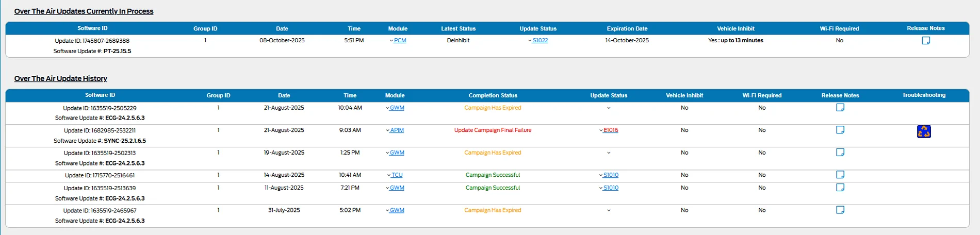
Task: Open release notes for PT-25.15.5 update
Action: pos(925,41)
